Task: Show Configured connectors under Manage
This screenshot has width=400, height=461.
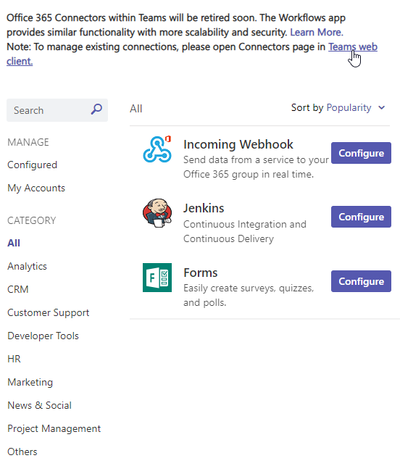Action: [32, 165]
